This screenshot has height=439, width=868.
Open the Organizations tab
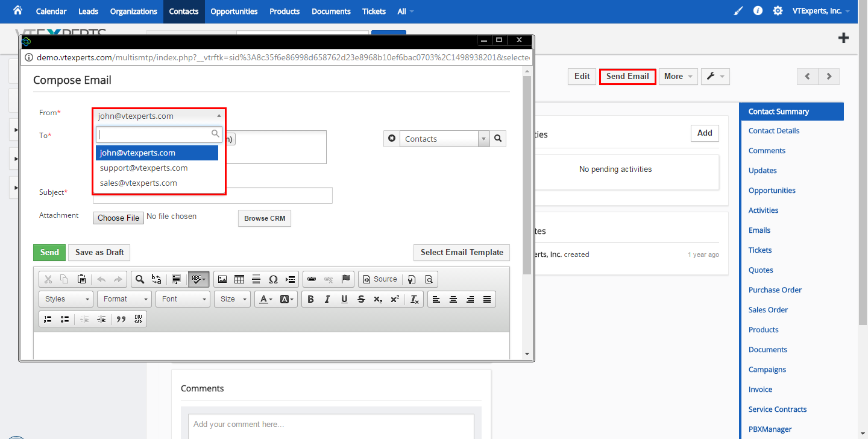[x=134, y=11]
